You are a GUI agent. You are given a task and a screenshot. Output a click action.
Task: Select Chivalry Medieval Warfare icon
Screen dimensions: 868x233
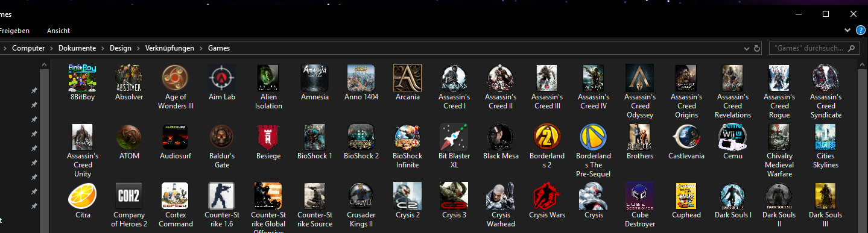779,137
